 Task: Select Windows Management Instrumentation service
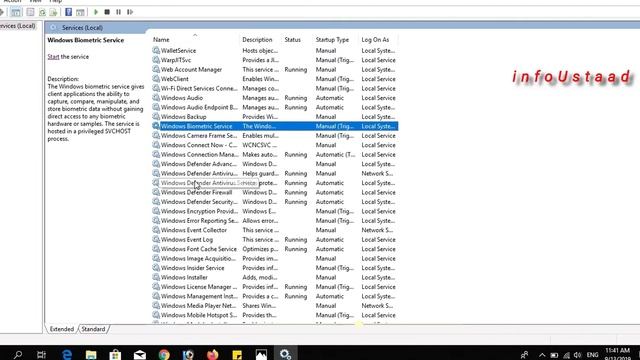tap(275, 296)
